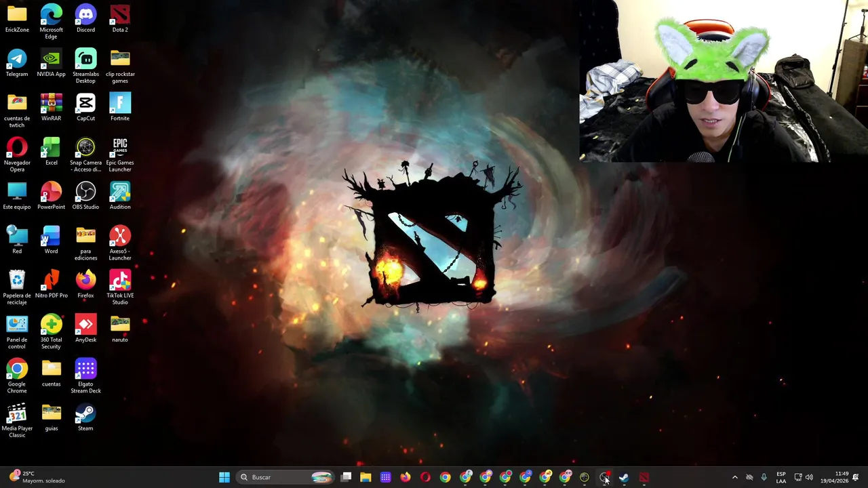Select the Dota 2 desktop icon

pyautogui.click(x=120, y=18)
